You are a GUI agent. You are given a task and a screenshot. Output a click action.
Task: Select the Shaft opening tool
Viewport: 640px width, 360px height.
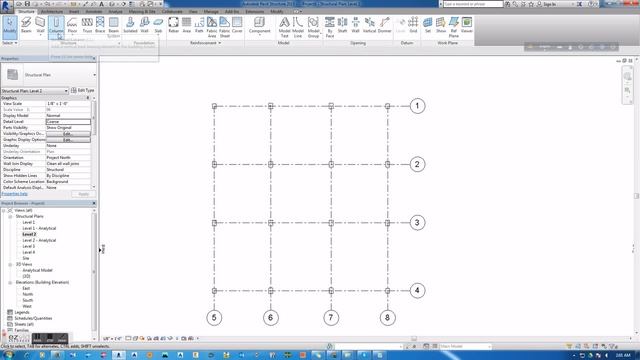[x=342, y=25]
